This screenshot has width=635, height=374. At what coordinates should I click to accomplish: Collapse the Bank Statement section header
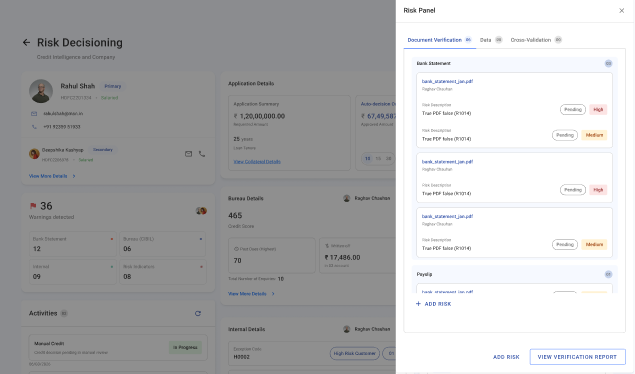(x=514, y=64)
